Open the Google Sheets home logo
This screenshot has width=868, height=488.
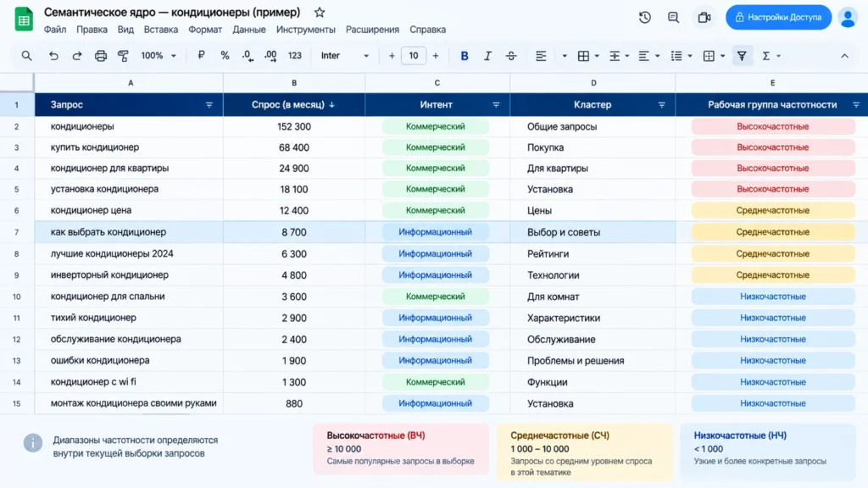pos(24,20)
